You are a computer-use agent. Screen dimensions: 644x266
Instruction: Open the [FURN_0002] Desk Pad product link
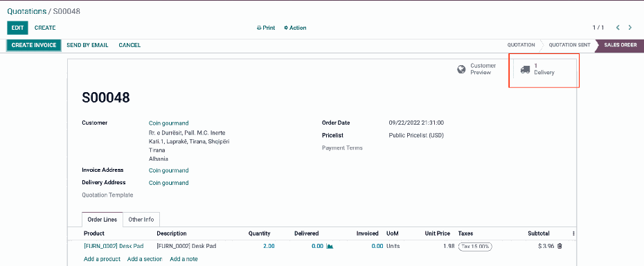tap(114, 247)
